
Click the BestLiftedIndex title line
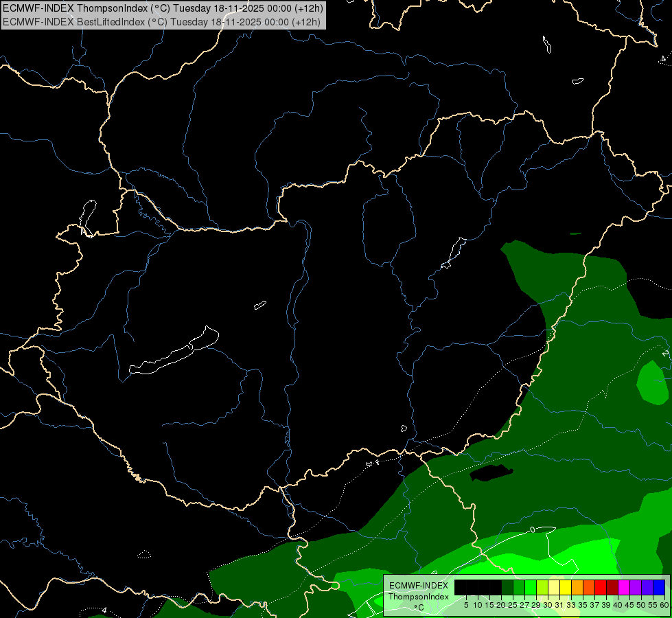[x=161, y=22]
